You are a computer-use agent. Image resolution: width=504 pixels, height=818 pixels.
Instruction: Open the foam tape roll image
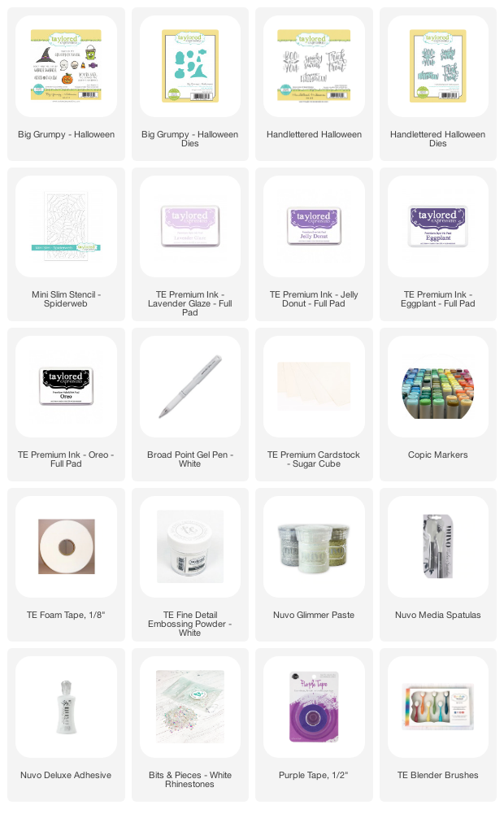pos(67,546)
